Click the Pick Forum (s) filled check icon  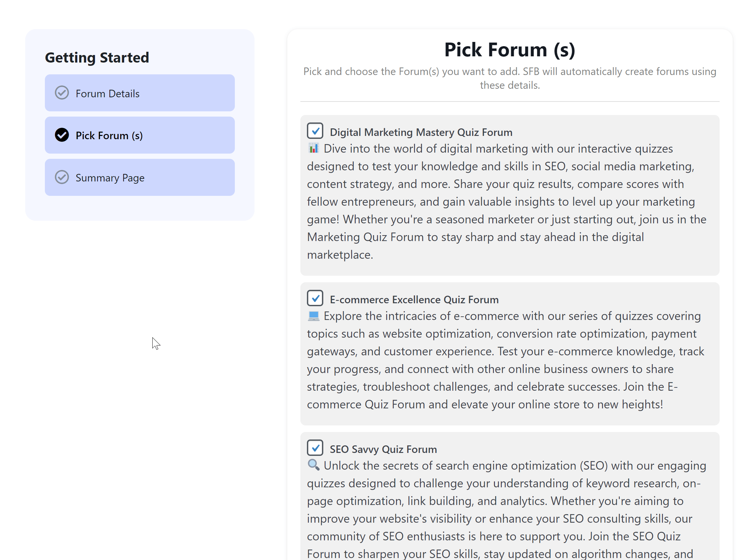pyautogui.click(x=62, y=135)
